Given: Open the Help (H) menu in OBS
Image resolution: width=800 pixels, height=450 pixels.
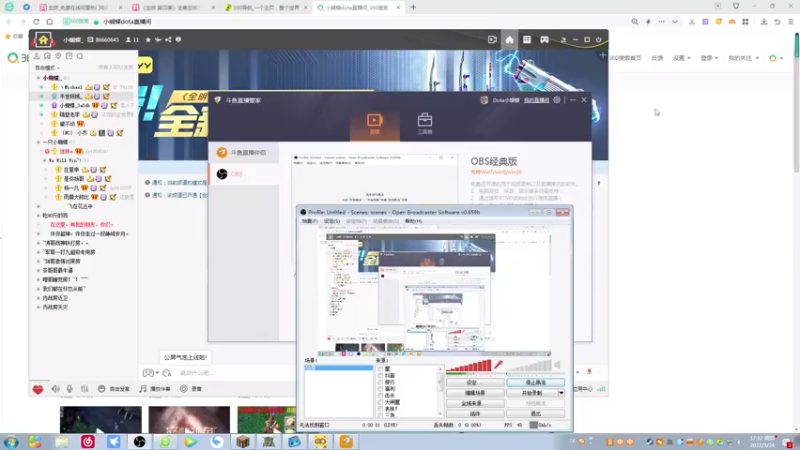Looking at the screenshot, I should (x=413, y=221).
